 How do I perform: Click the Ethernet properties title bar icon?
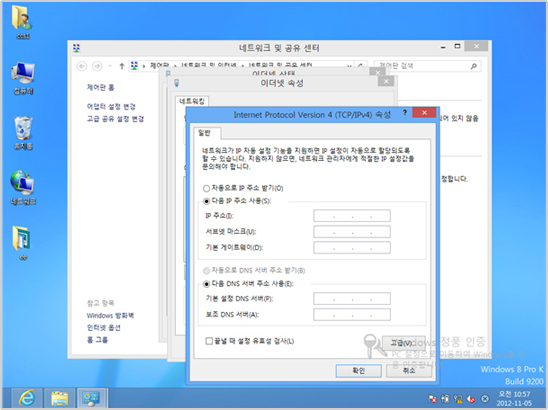coord(177,83)
